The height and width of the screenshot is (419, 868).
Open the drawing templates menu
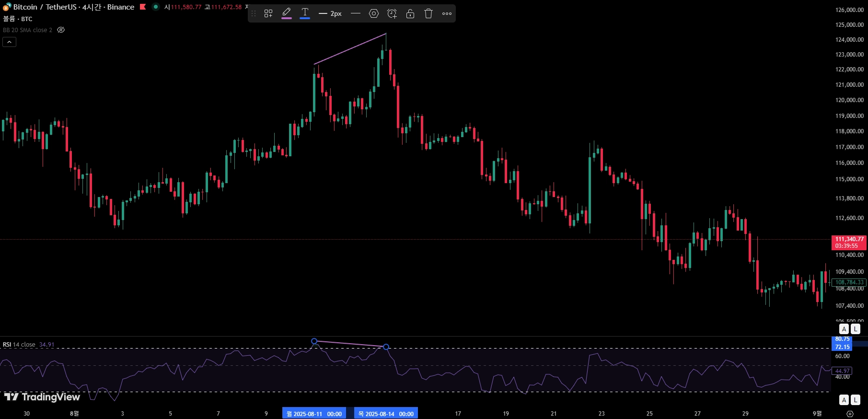268,13
